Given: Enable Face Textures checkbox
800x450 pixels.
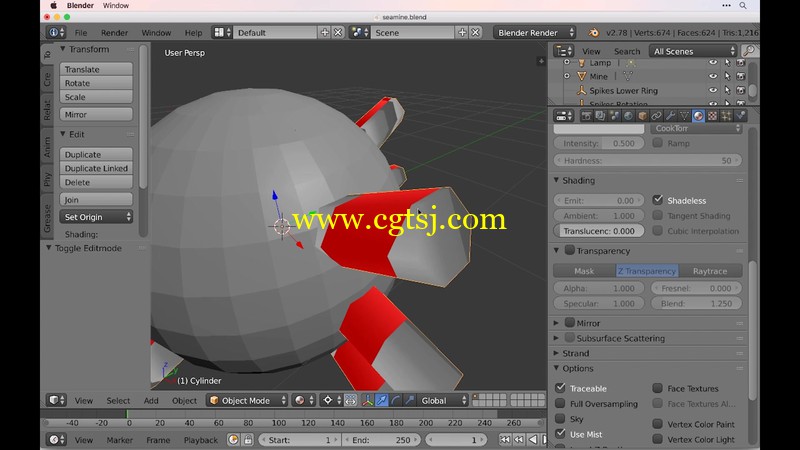Looking at the screenshot, I should click(x=658, y=388).
